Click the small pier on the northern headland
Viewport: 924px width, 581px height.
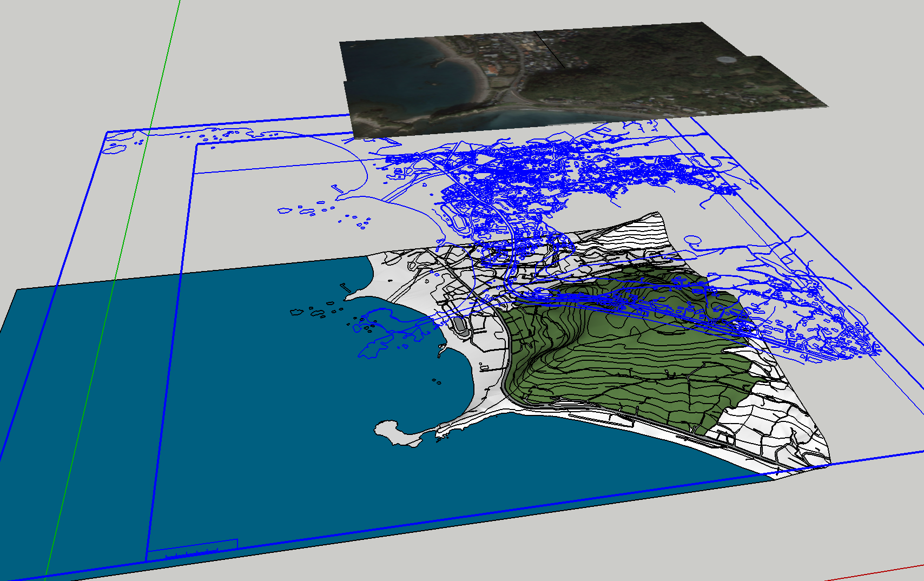tap(345, 288)
